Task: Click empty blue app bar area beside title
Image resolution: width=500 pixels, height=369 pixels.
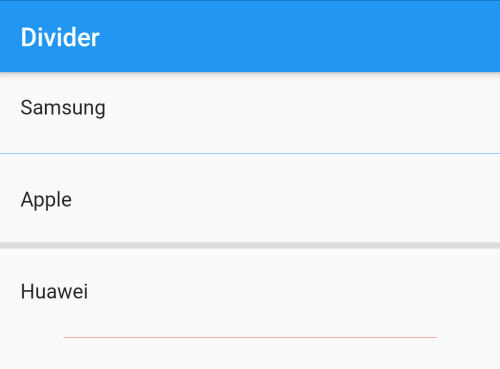Action: point(300,37)
